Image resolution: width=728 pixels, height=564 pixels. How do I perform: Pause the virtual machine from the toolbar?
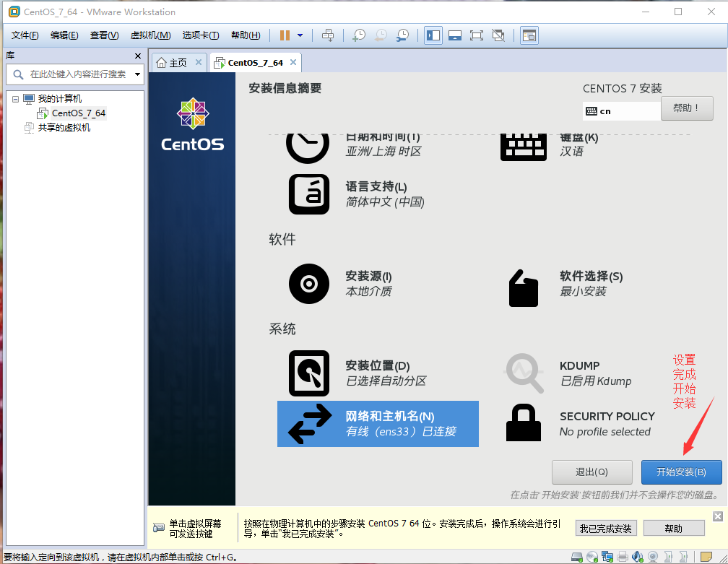[x=285, y=35]
